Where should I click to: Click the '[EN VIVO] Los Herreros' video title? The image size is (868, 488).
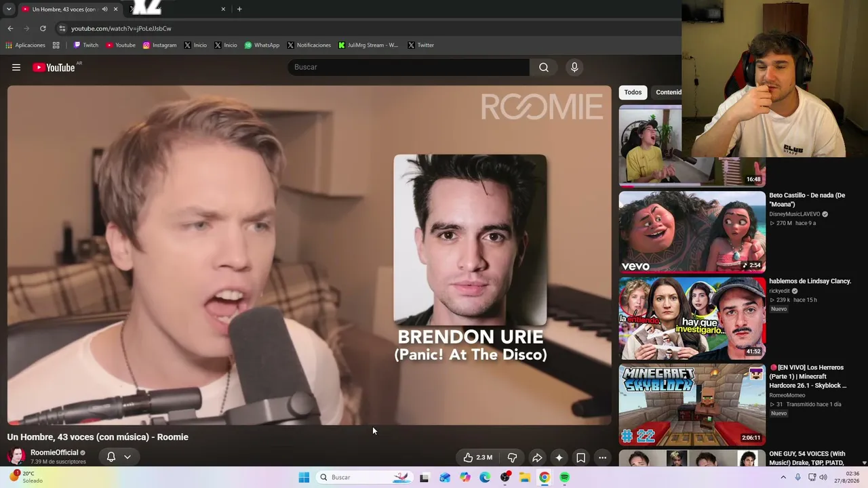pos(808,376)
